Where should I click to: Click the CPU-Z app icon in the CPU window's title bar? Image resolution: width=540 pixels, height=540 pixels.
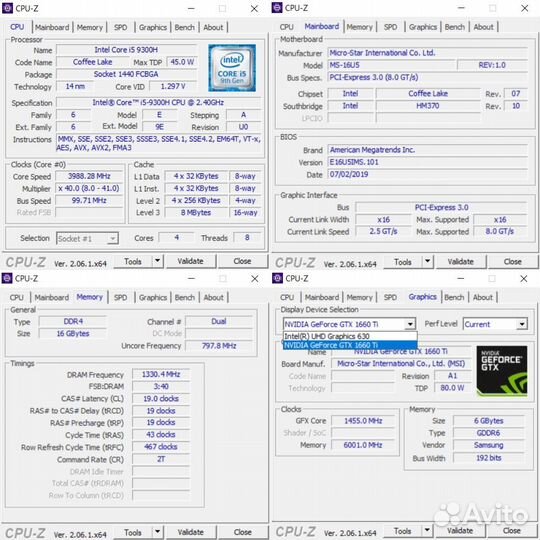(x=7, y=8)
